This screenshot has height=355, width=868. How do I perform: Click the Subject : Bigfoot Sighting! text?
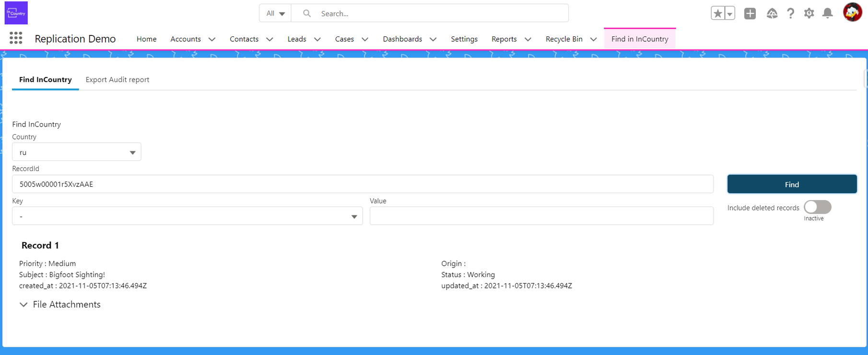click(62, 275)
